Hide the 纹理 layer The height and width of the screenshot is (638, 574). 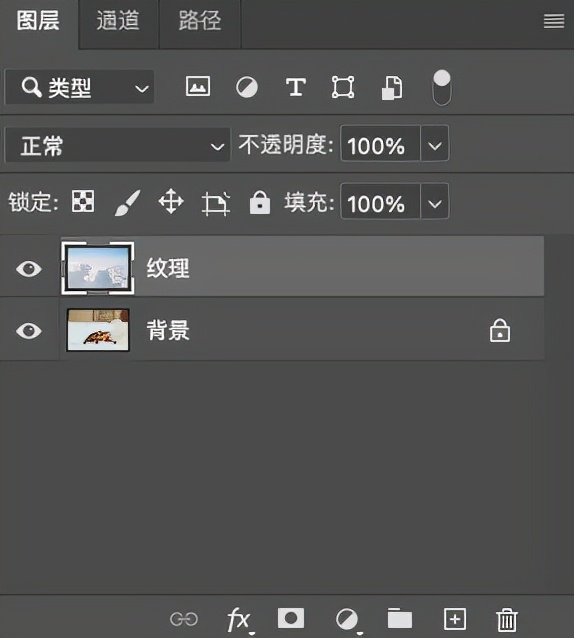[x=29, y=269]
